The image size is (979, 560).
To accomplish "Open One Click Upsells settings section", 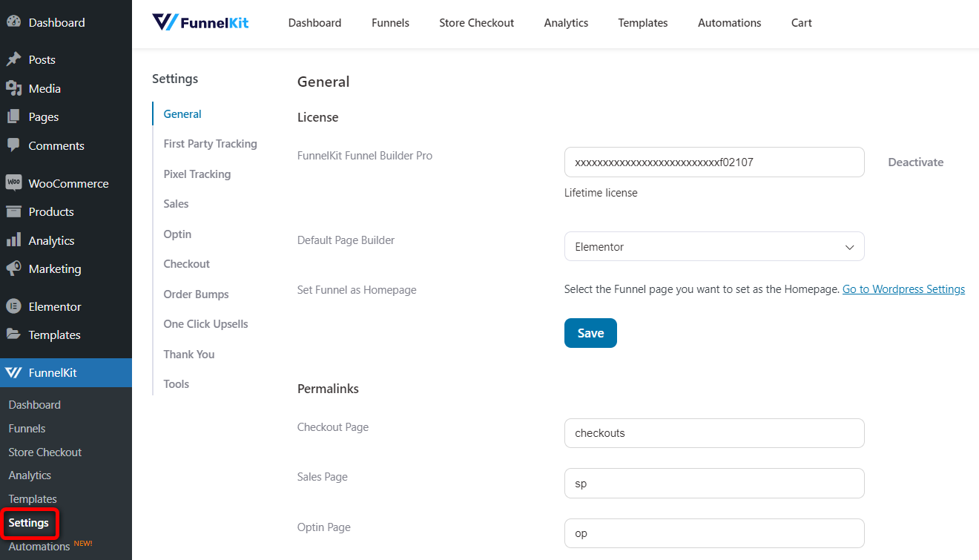I will 205,324.
